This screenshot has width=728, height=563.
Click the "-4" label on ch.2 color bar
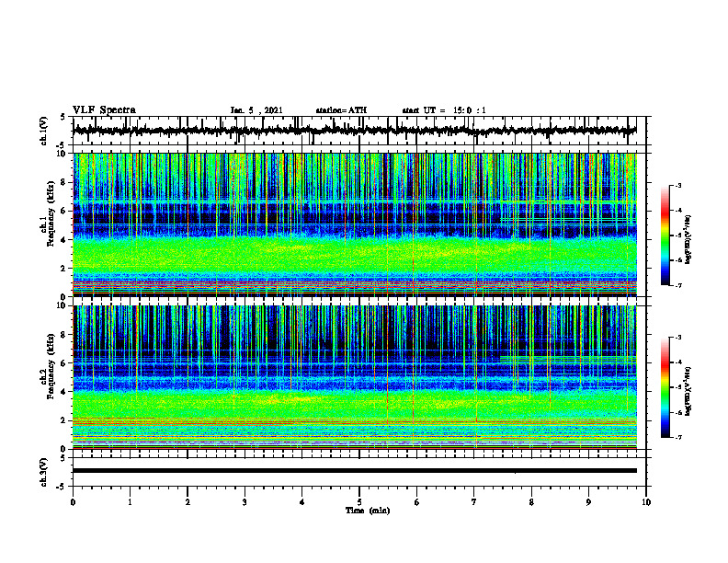(x=678, y=362)
